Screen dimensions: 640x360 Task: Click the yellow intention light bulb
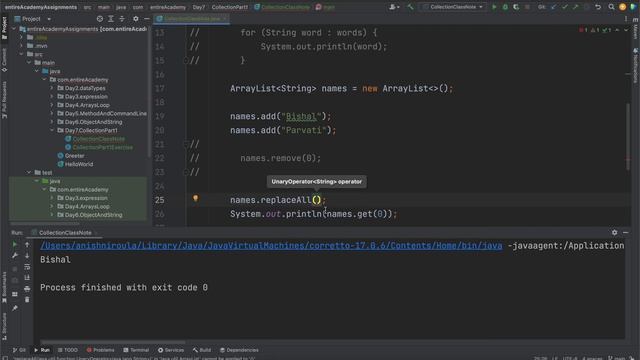coord(196,198)
